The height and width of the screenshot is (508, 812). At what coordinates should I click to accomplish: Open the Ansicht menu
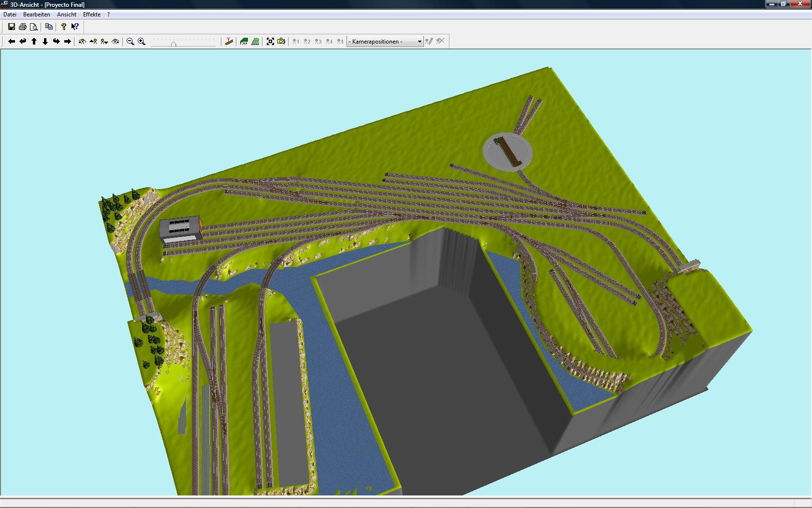67,15
